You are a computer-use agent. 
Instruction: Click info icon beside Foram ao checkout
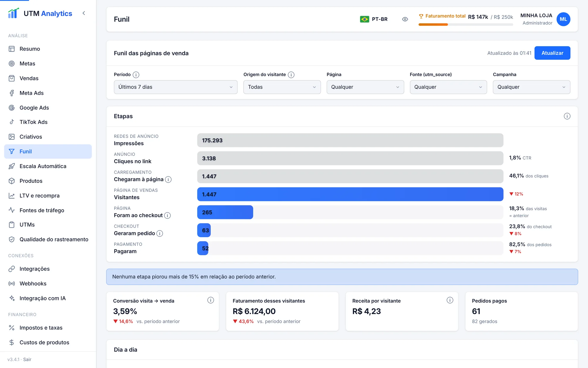167,216
